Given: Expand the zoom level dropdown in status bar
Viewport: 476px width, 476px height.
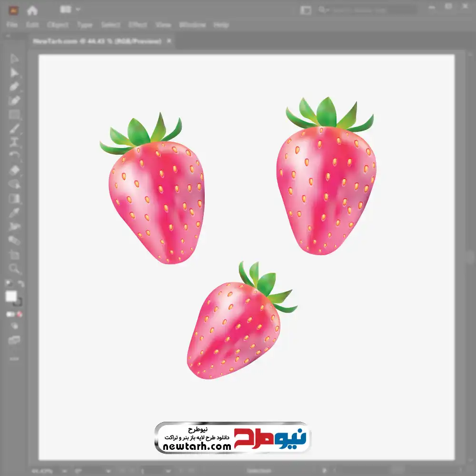Looking at the screenshot, I should tap(66, 471).
